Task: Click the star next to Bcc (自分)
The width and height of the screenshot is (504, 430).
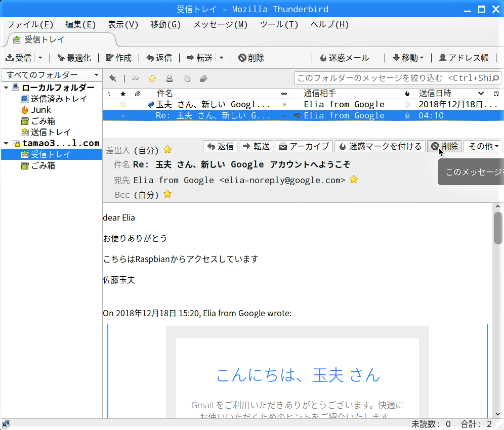Action: click(x=167, y=194)
